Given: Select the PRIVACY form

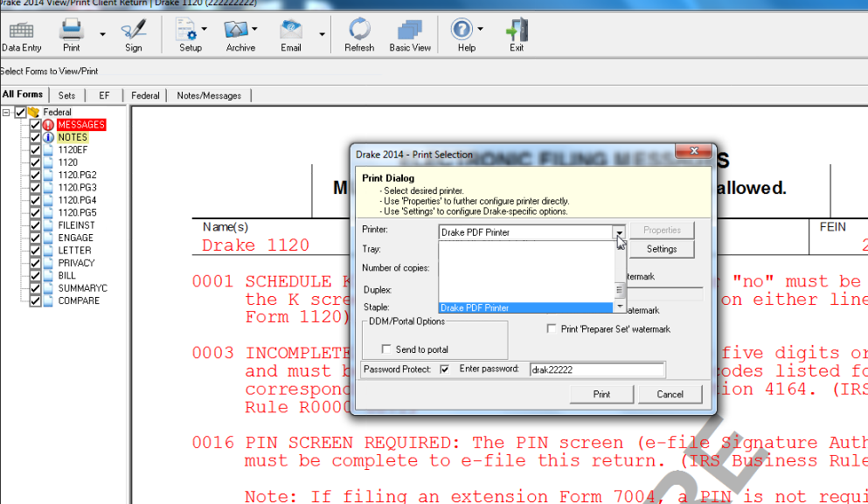Looking at the screenshot, I should (76, 263).
